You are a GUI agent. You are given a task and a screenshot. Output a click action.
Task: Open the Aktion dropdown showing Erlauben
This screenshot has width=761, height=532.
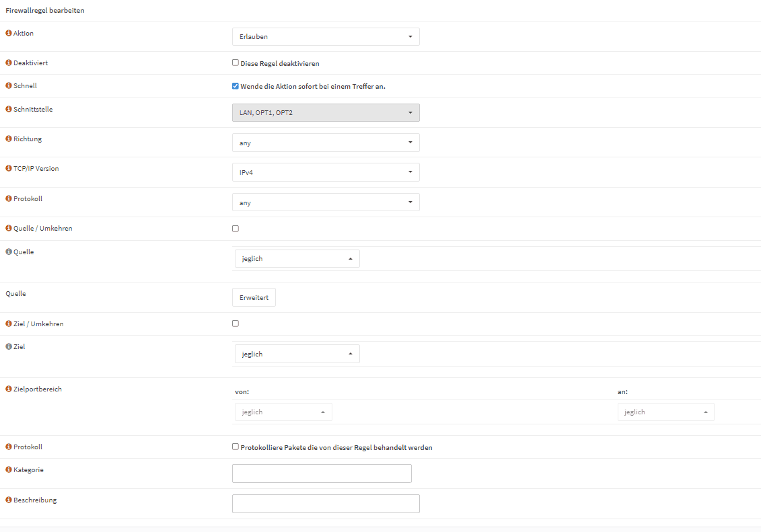326,36
